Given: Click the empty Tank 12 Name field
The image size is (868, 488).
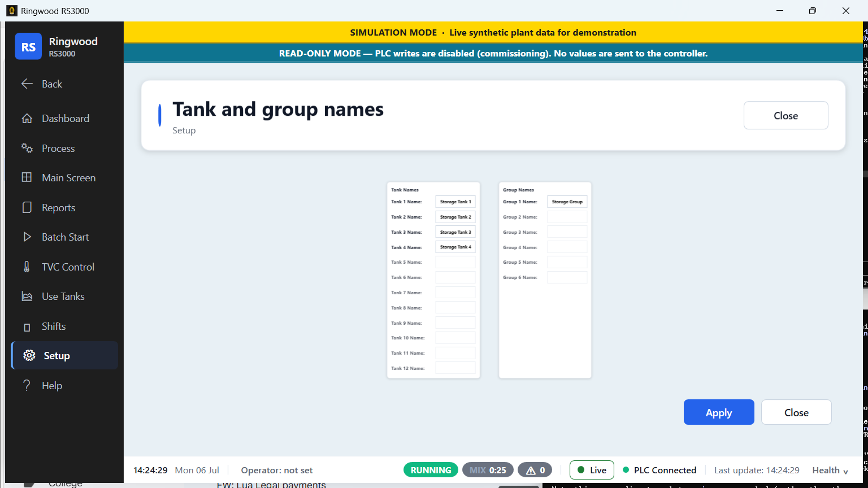Looking at the screenshot, I should pos(455,368).
